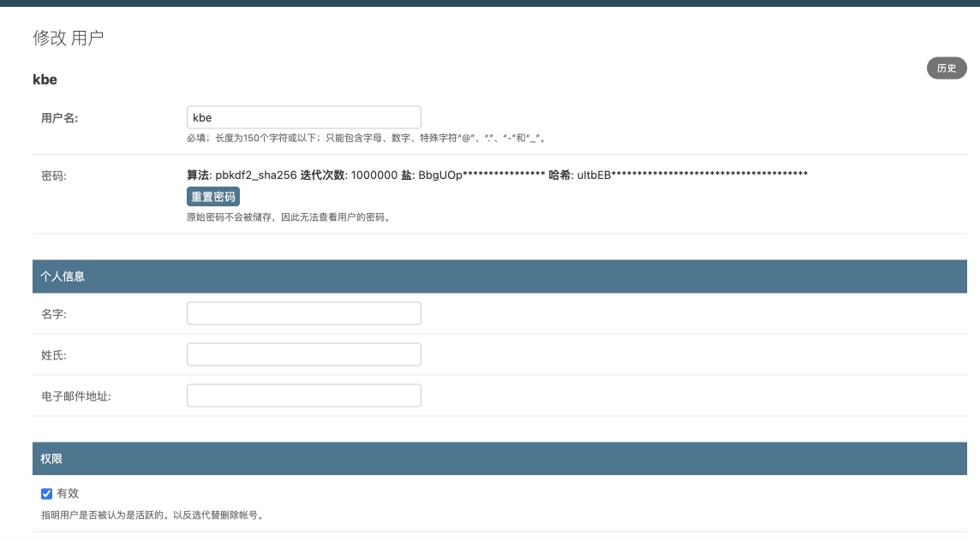
Task: Click the 电子邮件地址 email input field
Action: coord(303,395)
